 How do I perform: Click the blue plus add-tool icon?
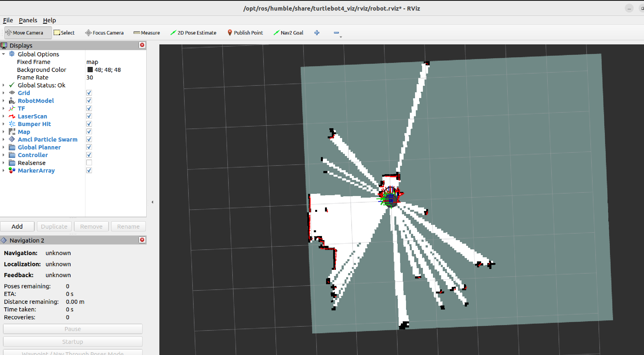click(x=317, y=33)
